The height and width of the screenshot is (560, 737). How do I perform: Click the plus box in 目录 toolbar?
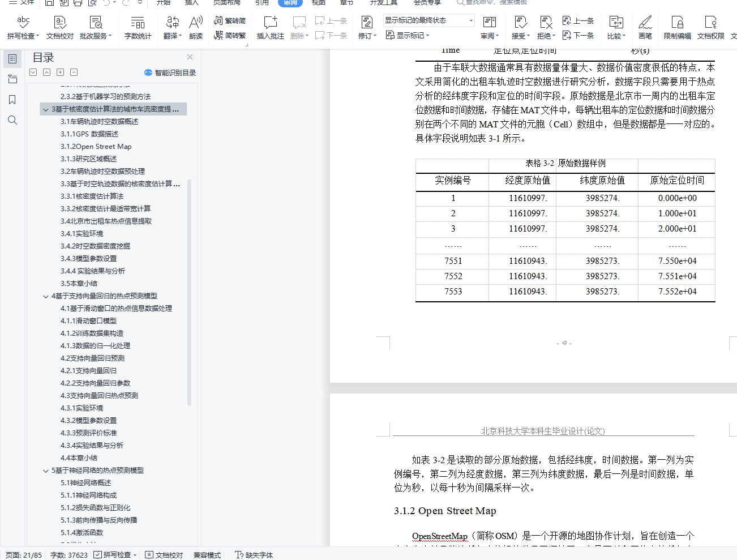pos(61,72)
